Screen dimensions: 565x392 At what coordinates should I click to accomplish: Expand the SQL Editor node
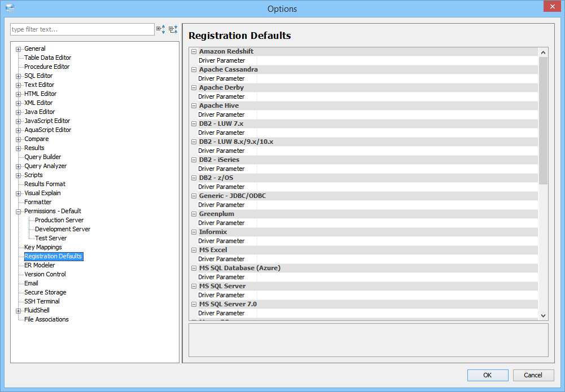pyautogui.click(x=19, y=76)
